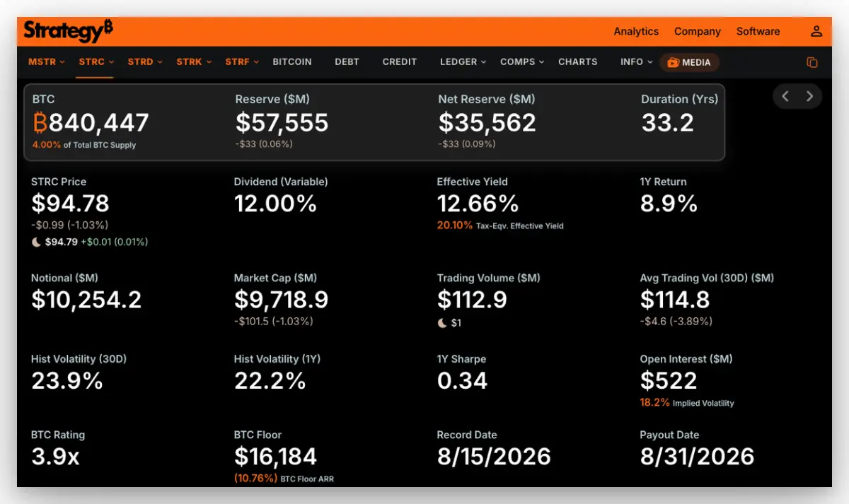This screenshot has width=849, height=504.
Task: Click the Net Reserve value $35,562
Action: tap(487, 123)
